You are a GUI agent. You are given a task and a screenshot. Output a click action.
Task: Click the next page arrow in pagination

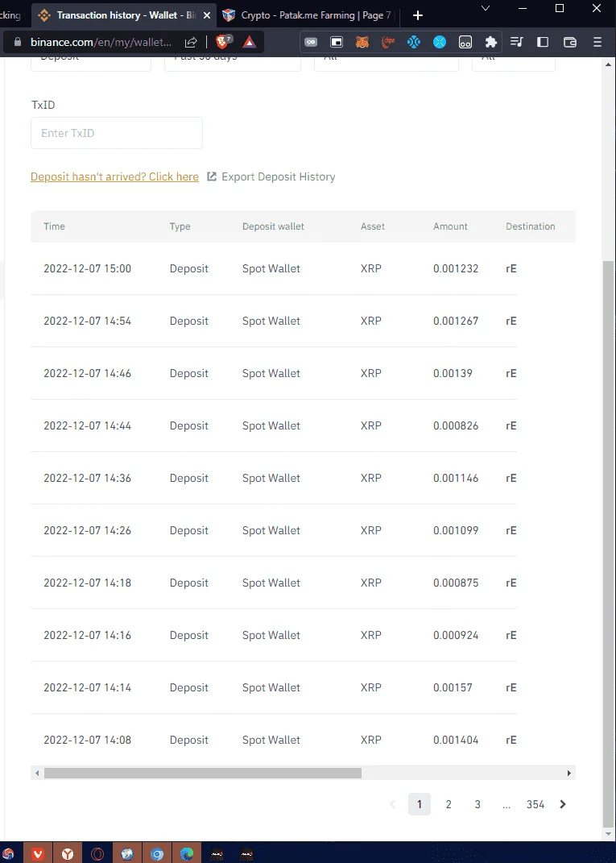(563, 805)
